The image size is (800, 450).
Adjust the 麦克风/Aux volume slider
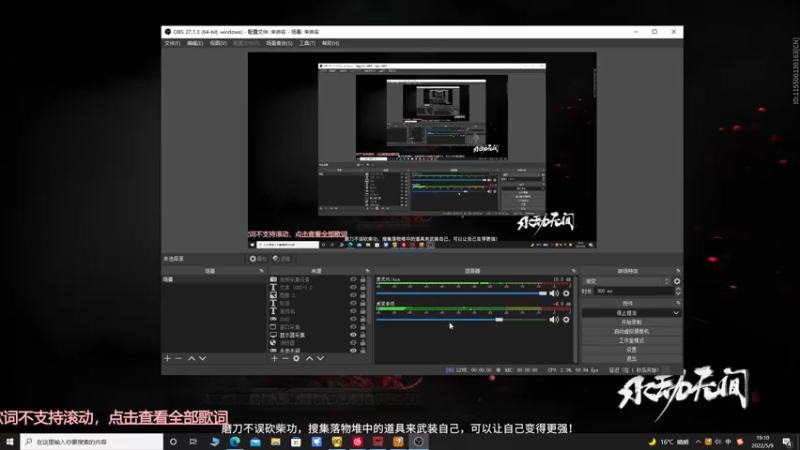[462, 293]
